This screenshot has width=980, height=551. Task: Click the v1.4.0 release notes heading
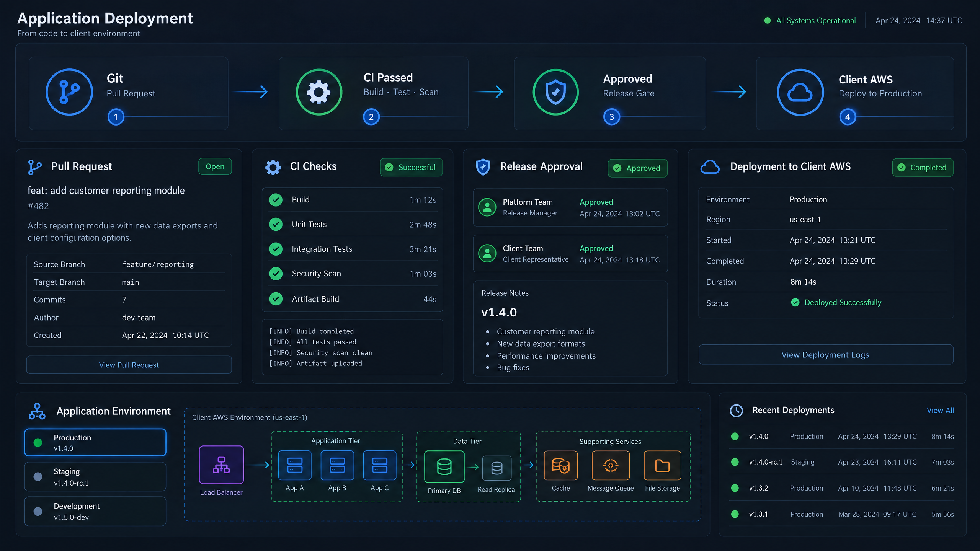coord(499,312)
